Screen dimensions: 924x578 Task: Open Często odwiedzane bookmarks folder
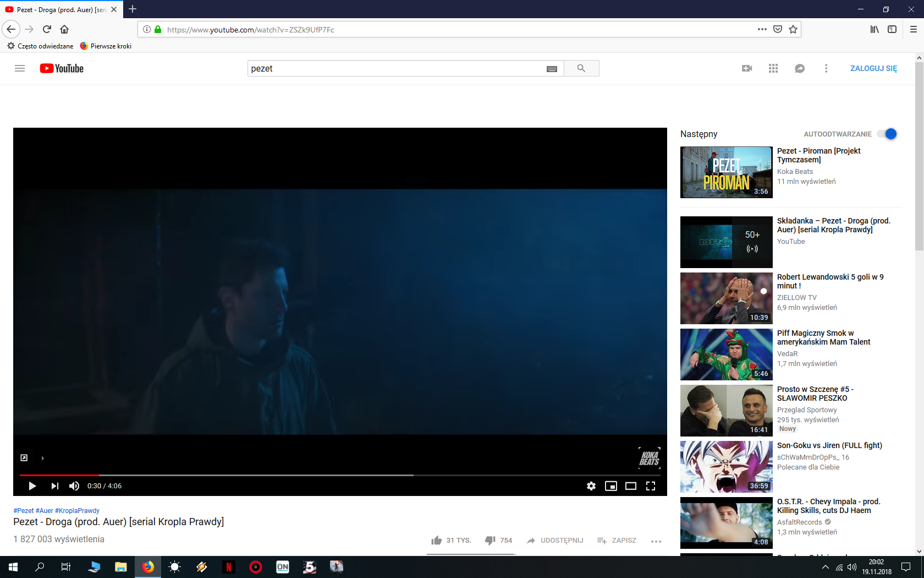tap(40, 46)
